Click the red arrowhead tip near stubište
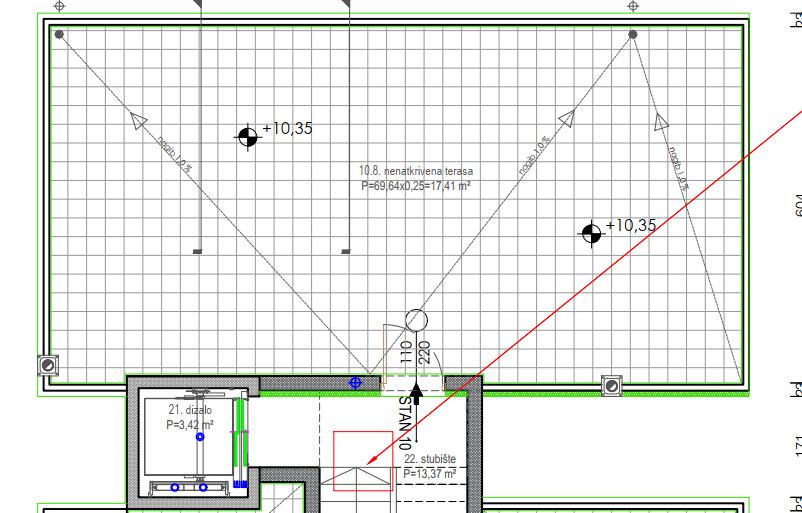 click(372, 461)
